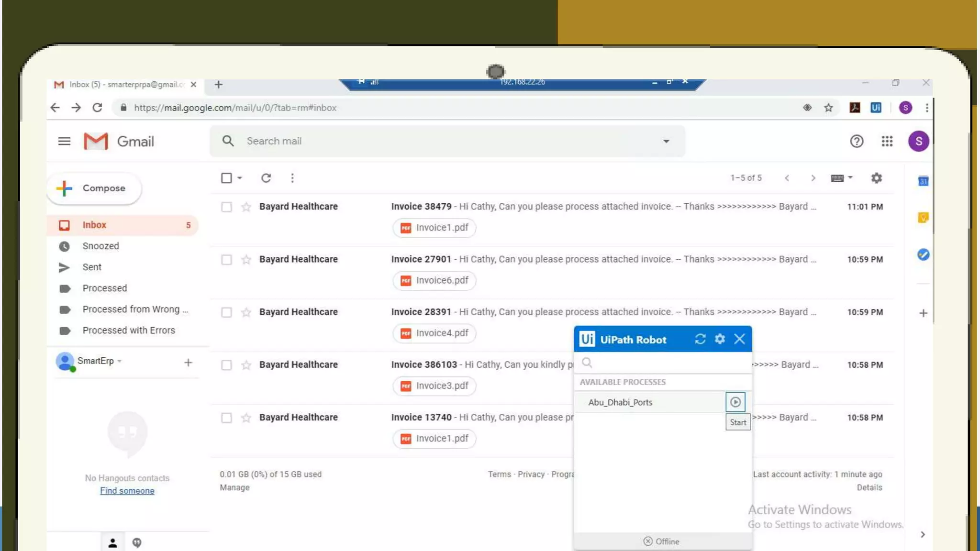Open the Processed with Errors label
Image resolution: width=980 pixels, height=551 pixels.
click(x=129, y=330)
